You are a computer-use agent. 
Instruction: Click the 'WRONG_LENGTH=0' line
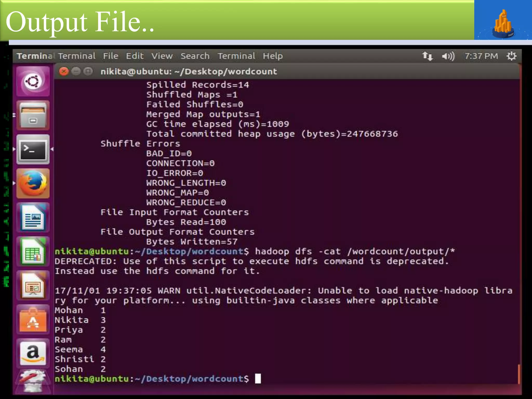click(x=186, y=183)
